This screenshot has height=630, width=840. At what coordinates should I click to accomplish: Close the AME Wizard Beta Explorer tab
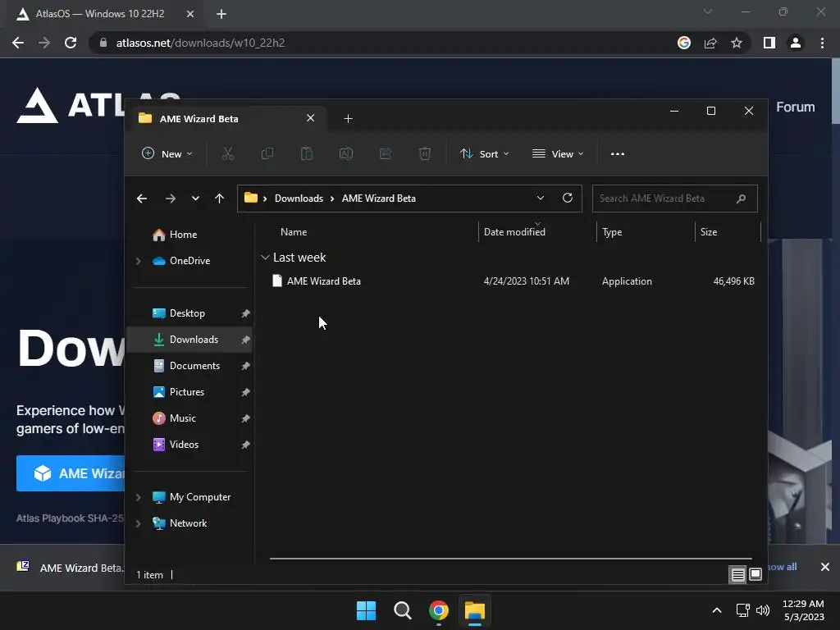click(x=310, y=118)
